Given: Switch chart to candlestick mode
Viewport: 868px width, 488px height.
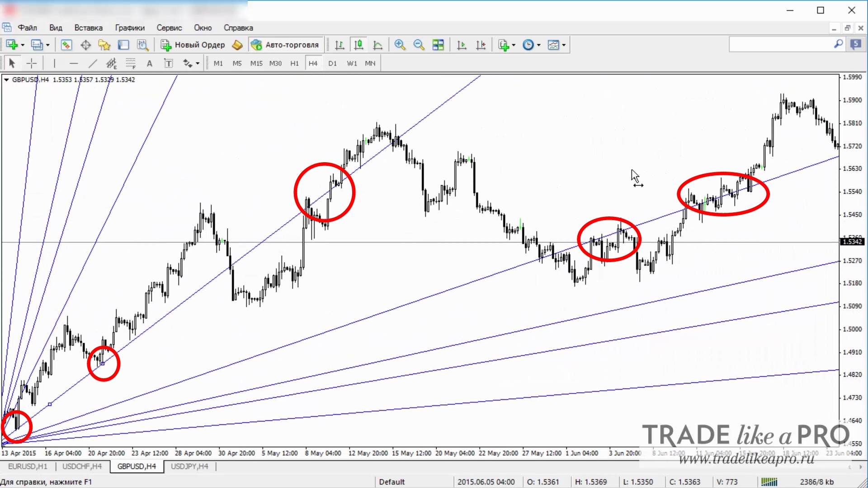Looking at the screenshot, I should click(359, 45).
